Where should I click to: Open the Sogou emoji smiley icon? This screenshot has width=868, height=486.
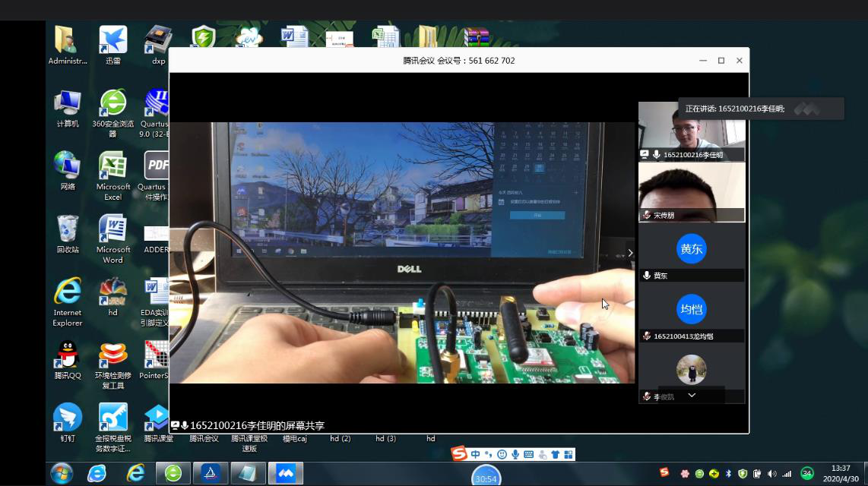(502, 454)
